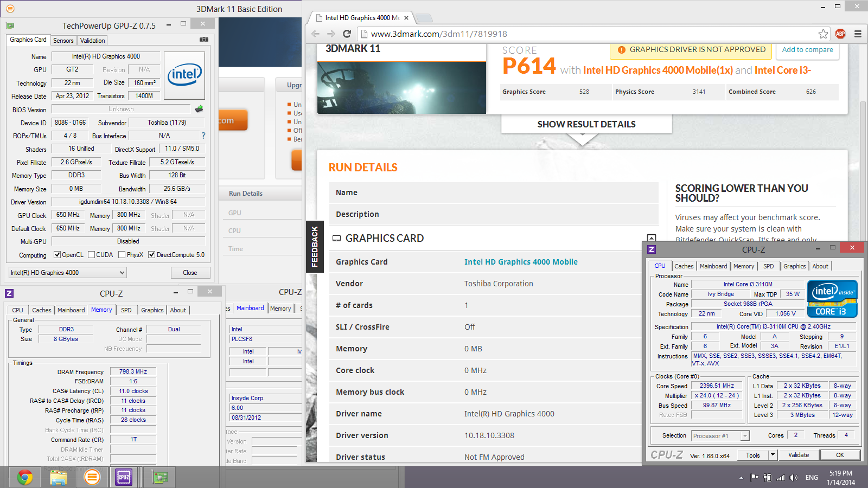Click the Close button in GPU-Z
Viewport: 868px width, 488px height.
coord(190,273)
